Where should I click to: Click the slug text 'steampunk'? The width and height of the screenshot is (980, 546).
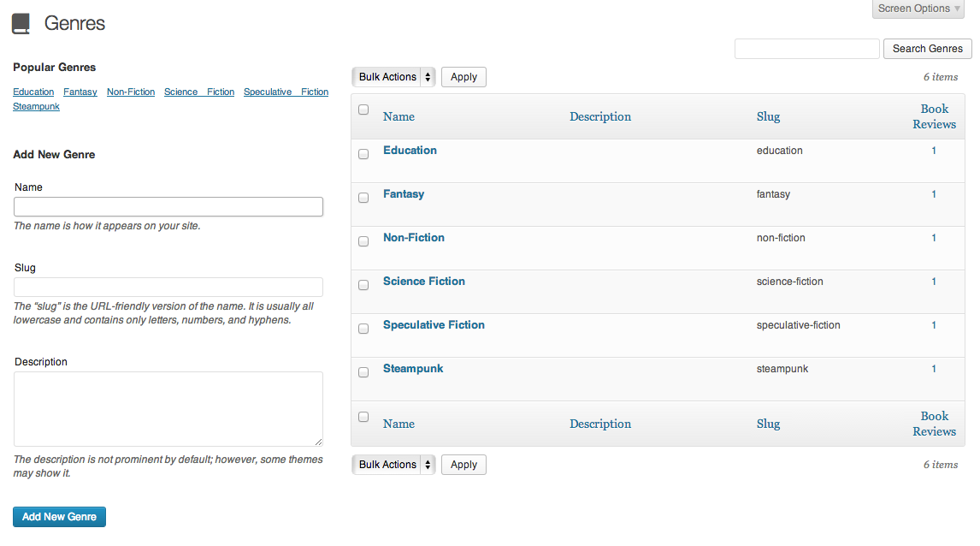click(x=782, y=369)
